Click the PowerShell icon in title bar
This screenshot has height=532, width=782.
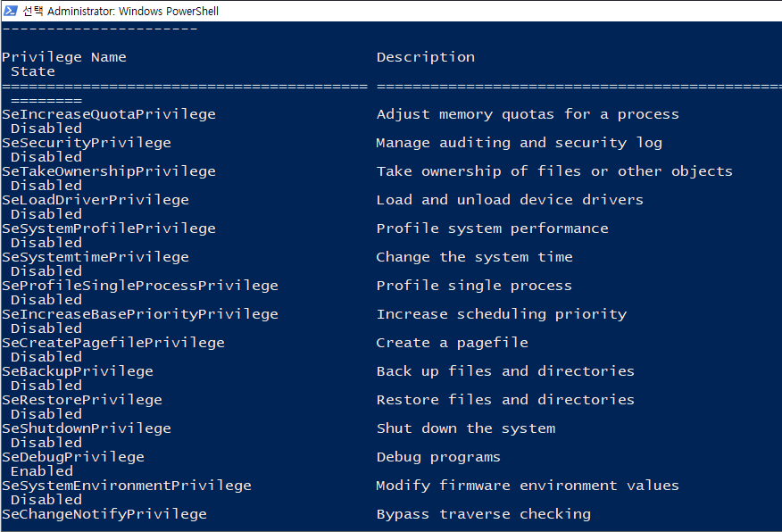[11, 11]
